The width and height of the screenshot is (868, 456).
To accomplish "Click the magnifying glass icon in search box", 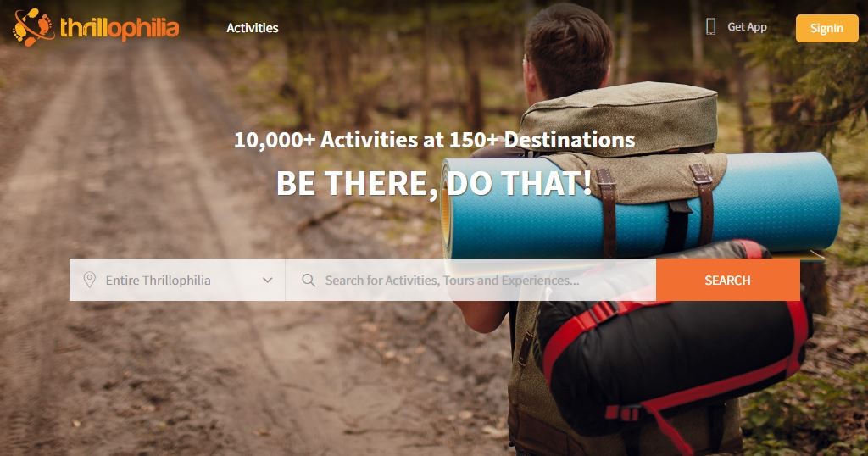I will coord(309,280).
